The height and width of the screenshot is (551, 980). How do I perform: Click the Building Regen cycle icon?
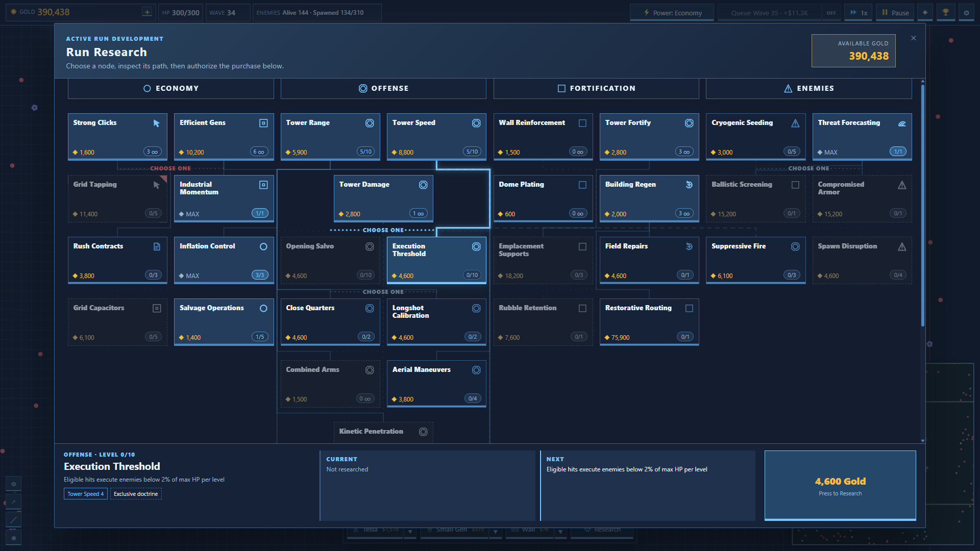[689, 185]
